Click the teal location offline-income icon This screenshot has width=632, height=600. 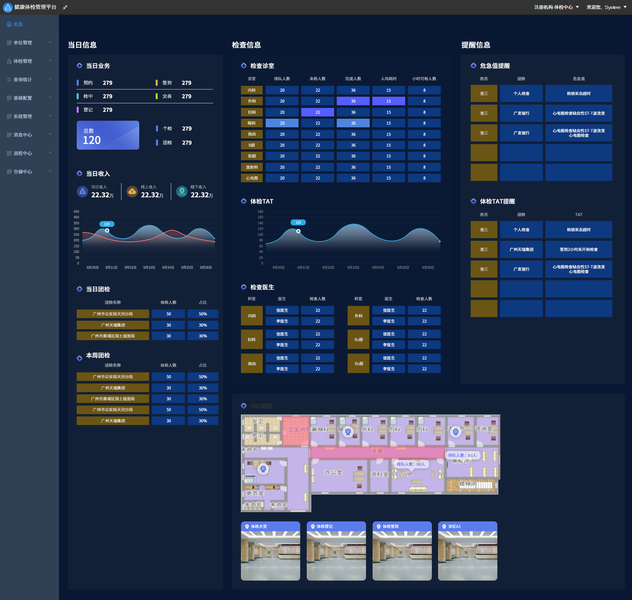click(182, 192)
